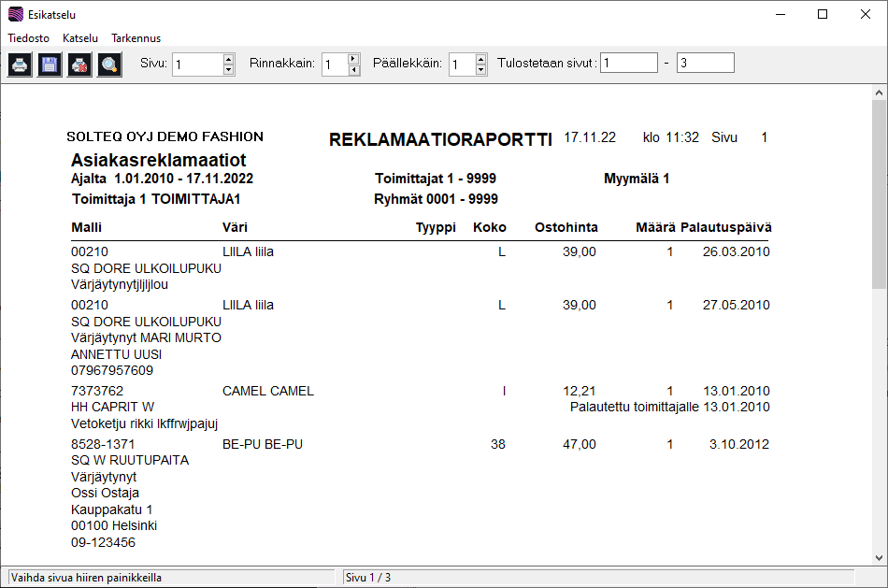
Task: Click the printer settings icon with red mark
Action: point(79,65)
